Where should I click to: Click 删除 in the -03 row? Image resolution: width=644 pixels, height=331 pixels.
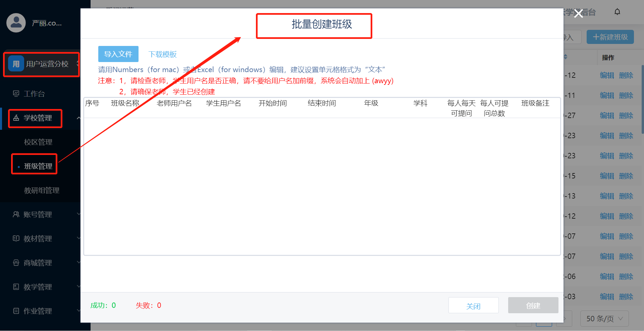coord(626,297)
